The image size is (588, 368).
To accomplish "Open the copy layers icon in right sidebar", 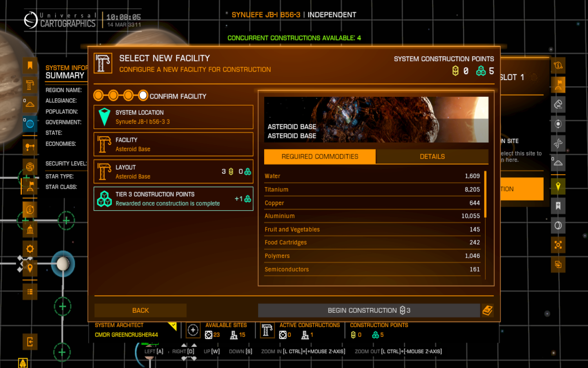I will 558,265.
